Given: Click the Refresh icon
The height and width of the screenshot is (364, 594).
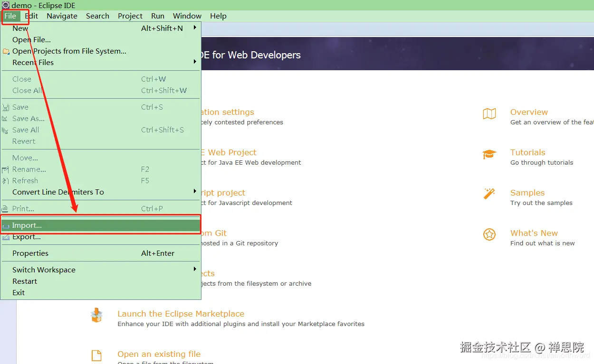Looking at the screenshot, I should pos(5,181).
